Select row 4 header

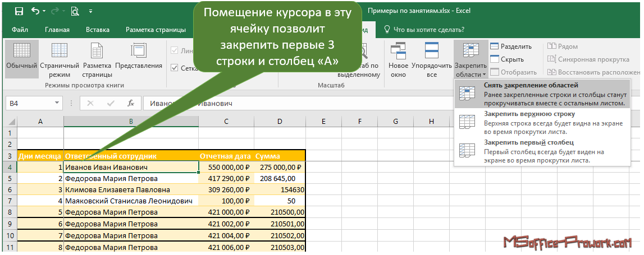click(x=11, y=167)
